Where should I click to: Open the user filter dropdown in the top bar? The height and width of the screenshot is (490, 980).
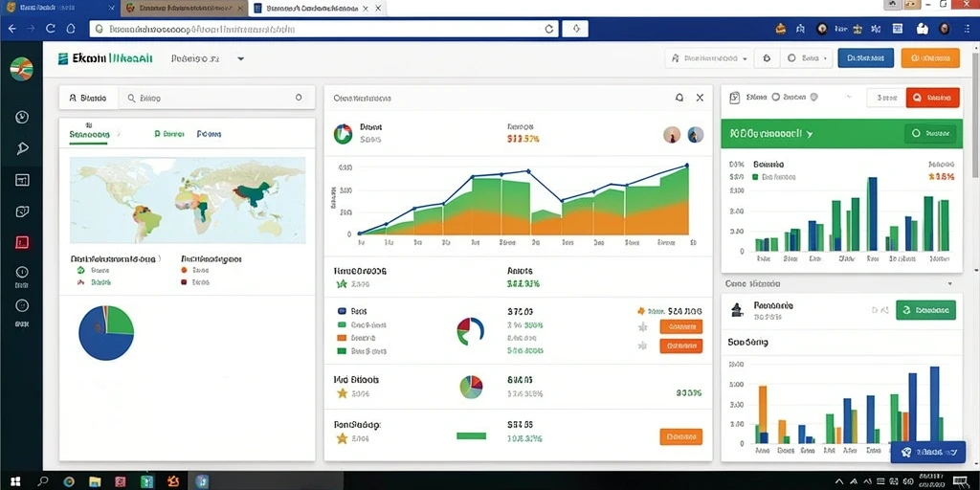tap(708, 58)
